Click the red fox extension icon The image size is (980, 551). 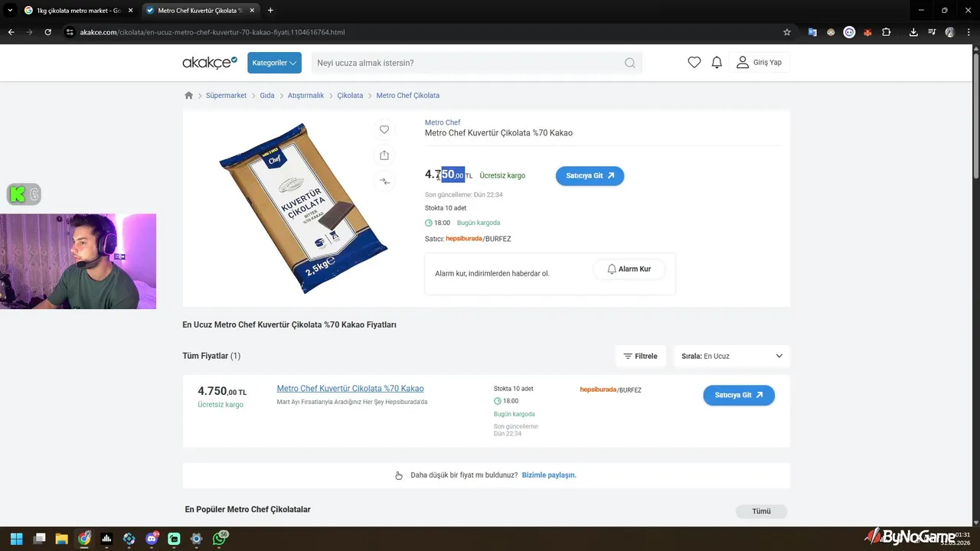pos(867,32)
